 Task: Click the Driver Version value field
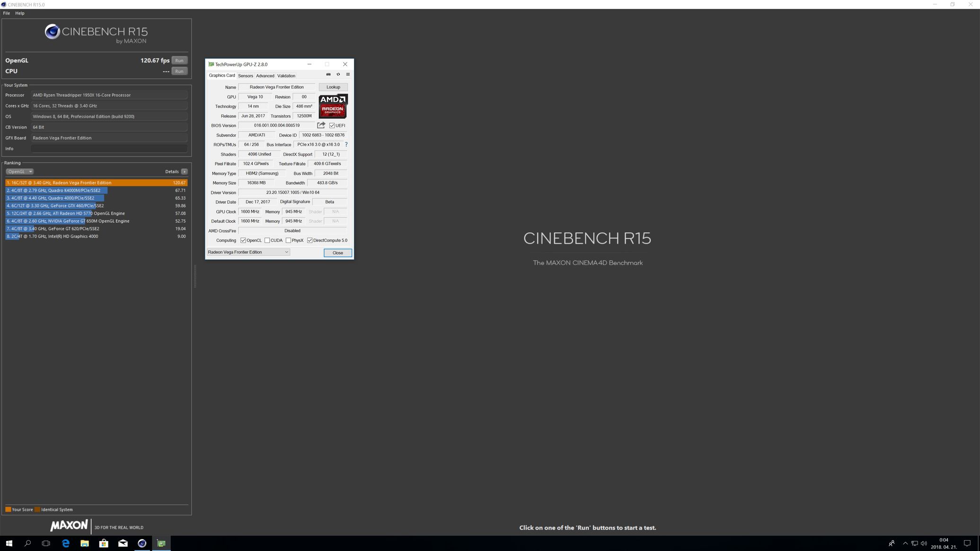(x=293, y=192)
